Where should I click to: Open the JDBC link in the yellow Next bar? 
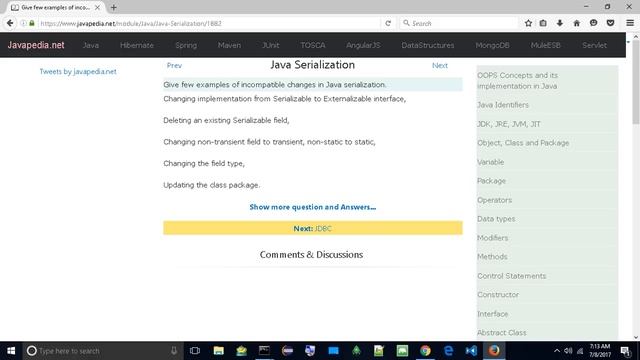pos(323,229)
